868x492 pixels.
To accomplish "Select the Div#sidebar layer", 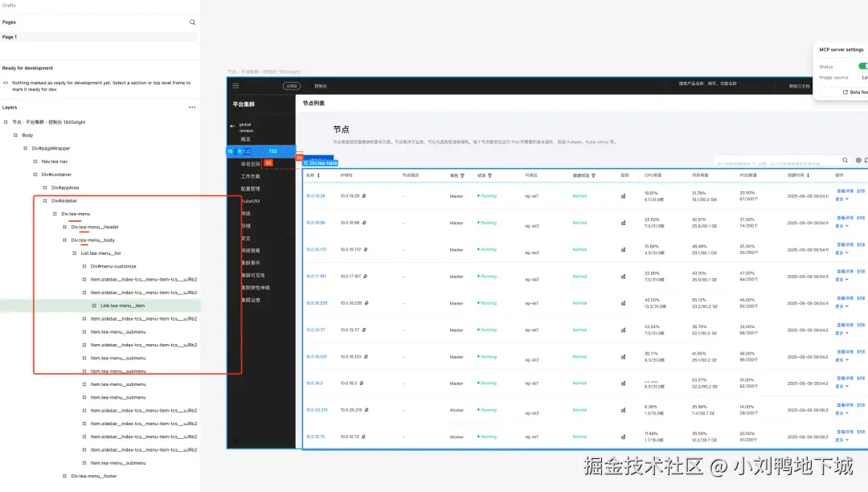I will click(64, 201).
